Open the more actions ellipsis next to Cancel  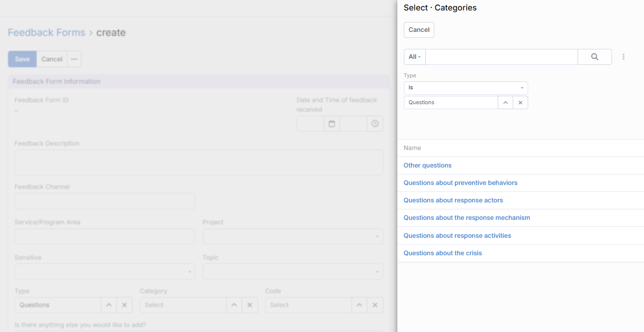(74, 59)
